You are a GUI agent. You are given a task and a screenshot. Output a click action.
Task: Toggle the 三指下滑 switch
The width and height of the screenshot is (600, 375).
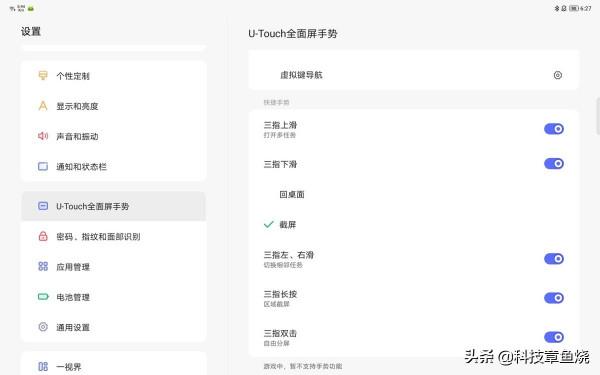[x=554, y=164]
